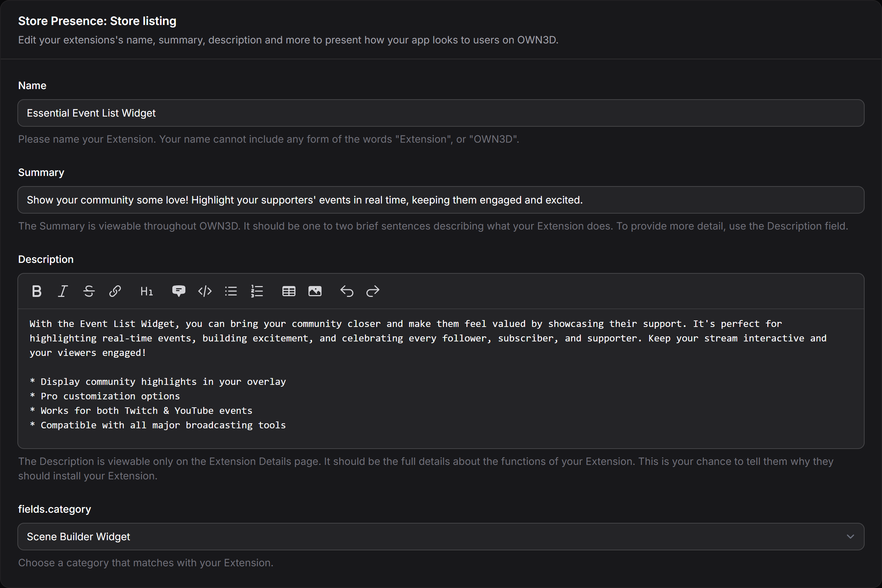Image resolution: width=882 pixels, height=588 pixels.
Task: Click the category dropdown chevron arrow
Action: click(850, 537)
